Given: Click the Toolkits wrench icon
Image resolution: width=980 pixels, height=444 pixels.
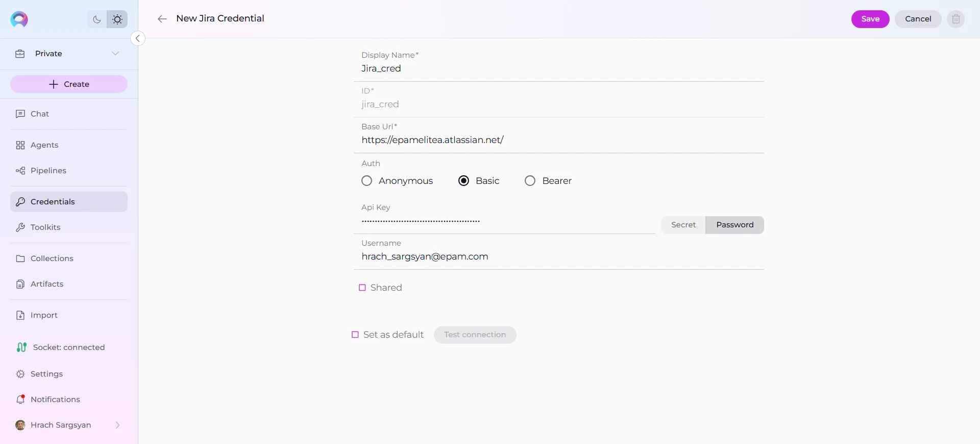Looking at the screenshot, I should (x=20, y=227).
